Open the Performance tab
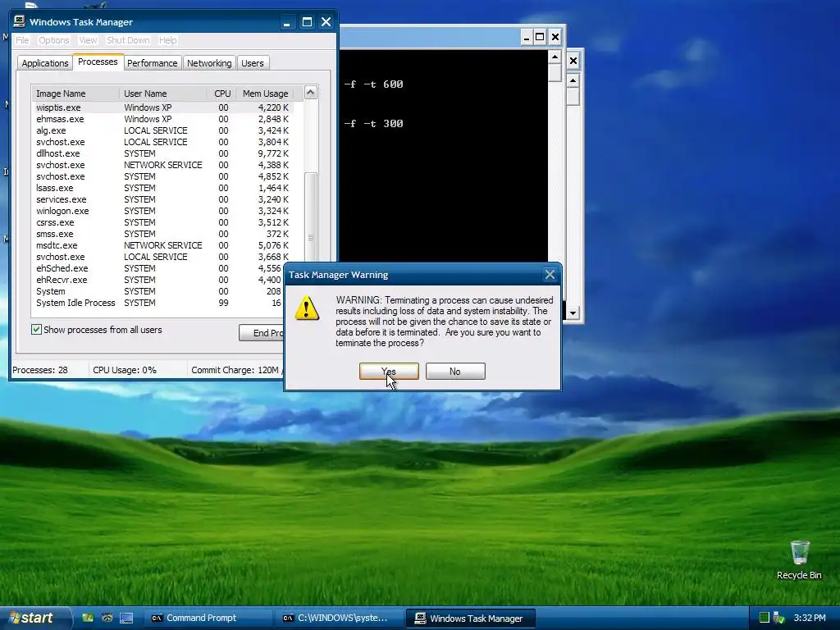 pyautogui.click(x=152, y=63)
